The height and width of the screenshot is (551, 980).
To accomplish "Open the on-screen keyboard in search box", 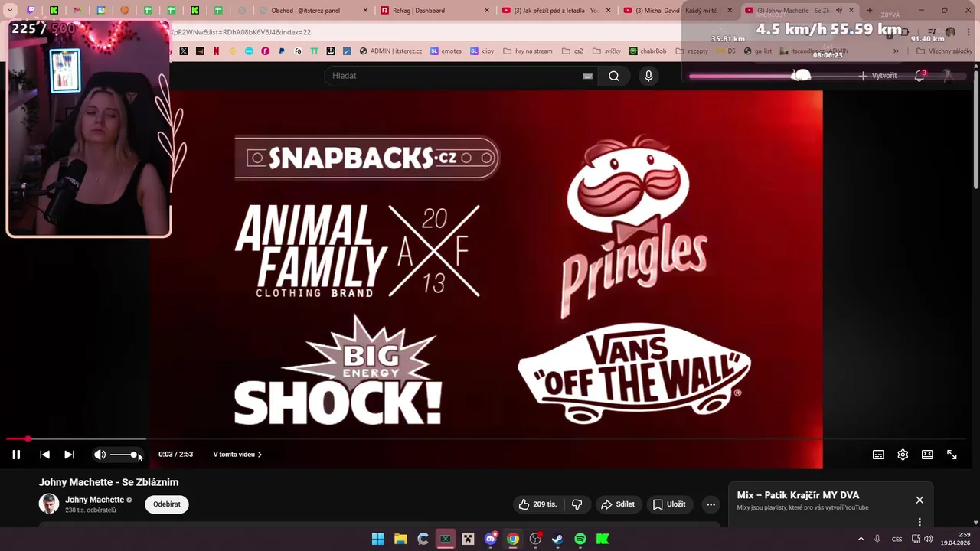I will 587,76.
